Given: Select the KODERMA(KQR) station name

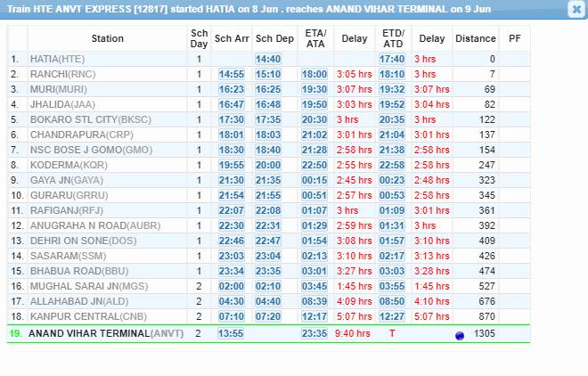Looking at the screenshot, I should click(x=68, y=165).
